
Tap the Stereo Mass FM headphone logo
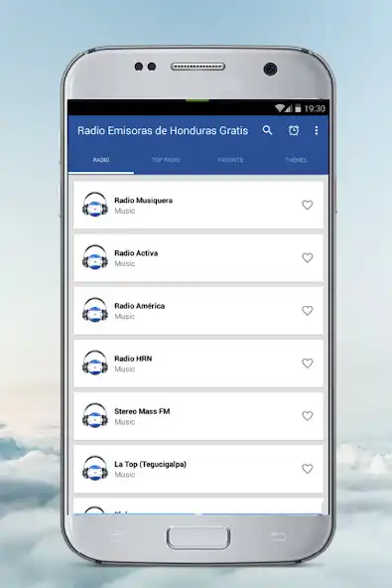[x=95, y=416]
